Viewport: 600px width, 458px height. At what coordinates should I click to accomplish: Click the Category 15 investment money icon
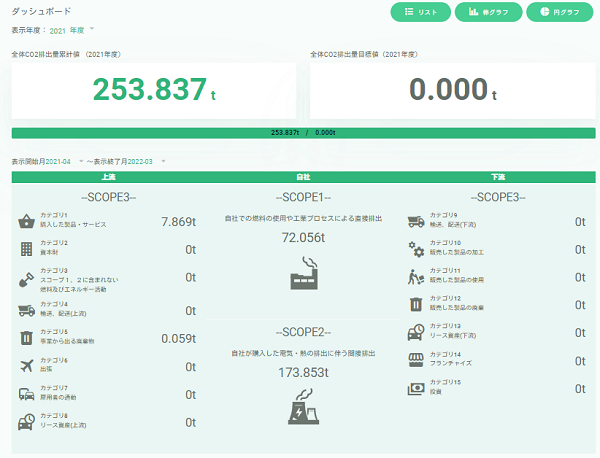point(416,389)
